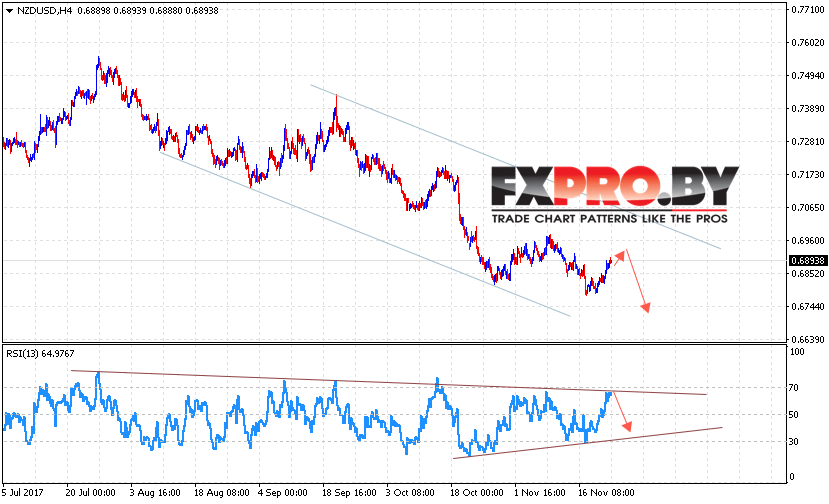Viewport: 829px width, 504px height.
Task: Click the RSI scale value 50
Action: [x=793, y=415]
